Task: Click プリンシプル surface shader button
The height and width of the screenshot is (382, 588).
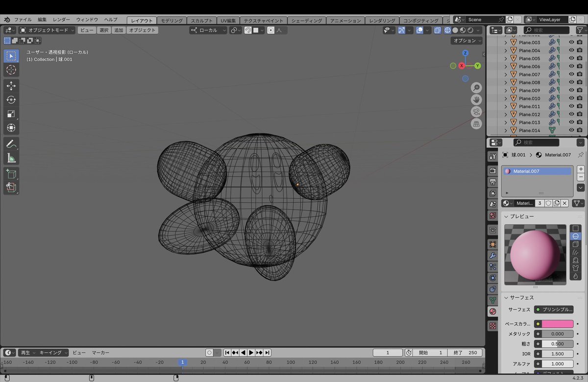Action: [x=554, y=310]
